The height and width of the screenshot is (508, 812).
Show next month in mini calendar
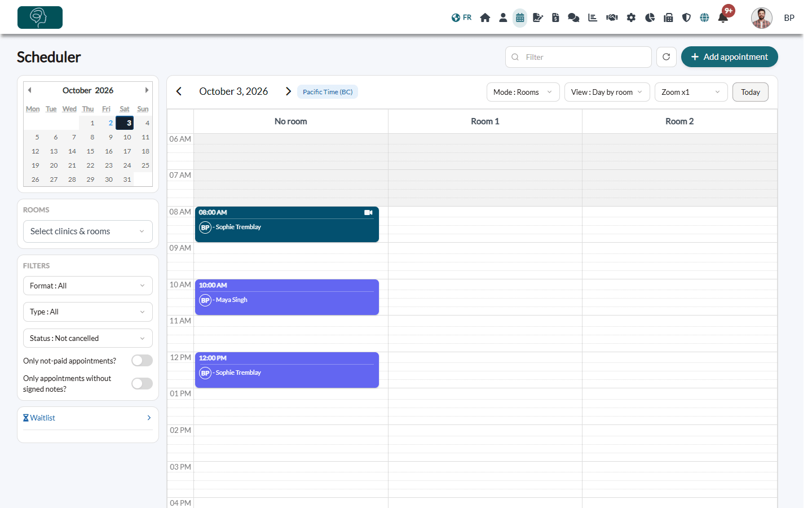tap(147, 90)
